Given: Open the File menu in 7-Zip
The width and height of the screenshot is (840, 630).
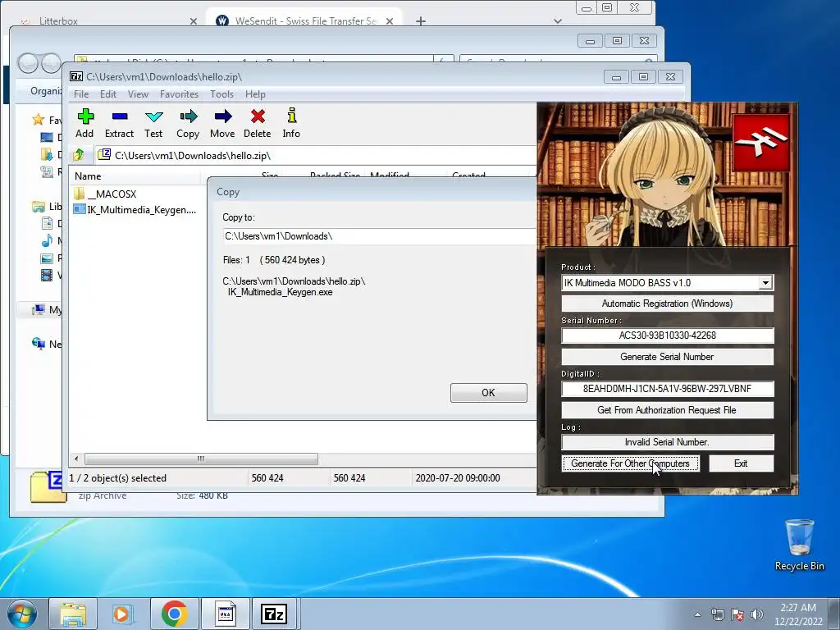Looking at the screenshot, I should pyautogui.click(x=81, y=94).
